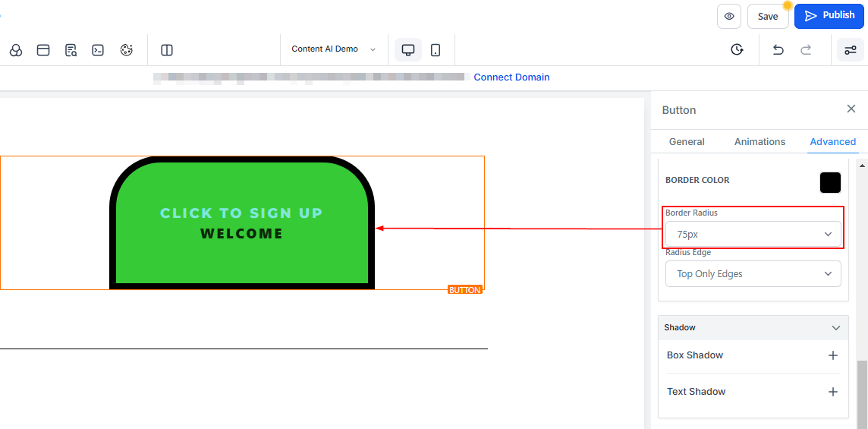This screenshot has height=429, width=868.
Task: Preview page with the eye button
Action: tap(728, 16)
